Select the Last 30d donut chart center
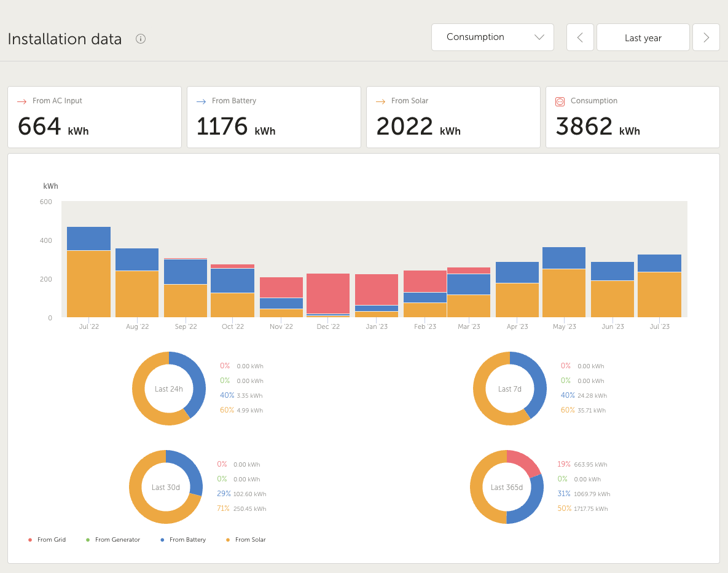 click(166, 487)
